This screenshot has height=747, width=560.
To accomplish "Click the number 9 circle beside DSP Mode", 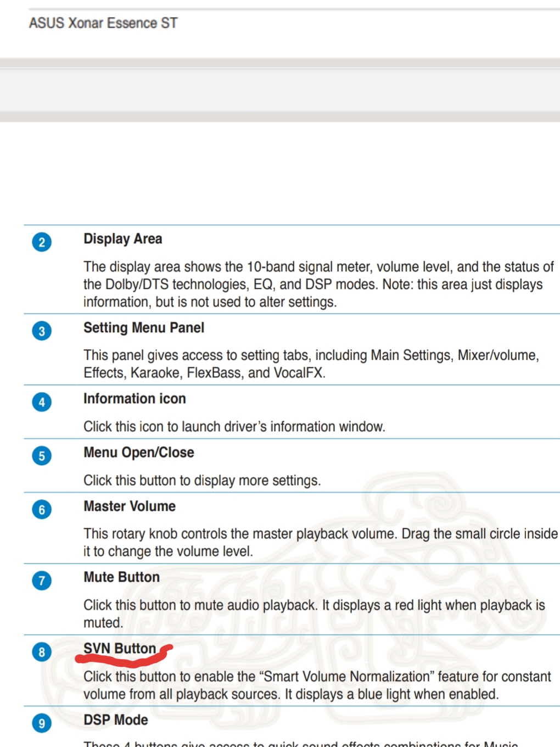I will click(x=42, y=723).
